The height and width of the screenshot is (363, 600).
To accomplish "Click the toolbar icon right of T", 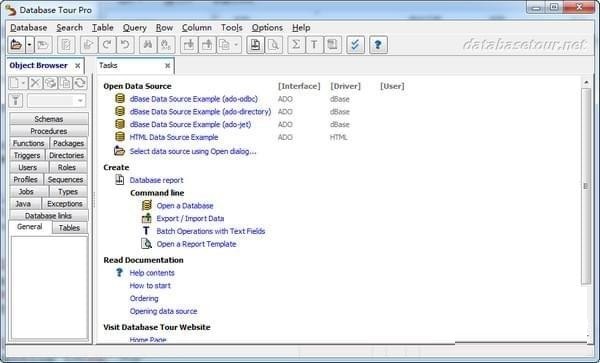I will tap(332, 45).
